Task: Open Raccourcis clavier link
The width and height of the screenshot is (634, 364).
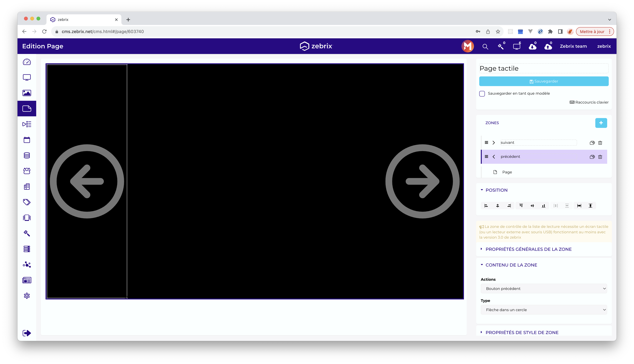Action: (589, 102)
